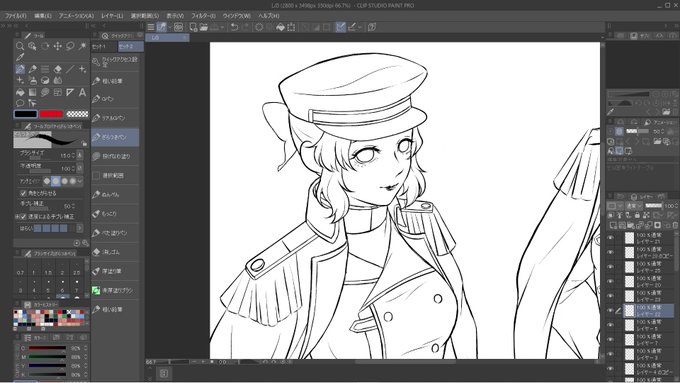Adjust the cyan color slider
Image resolution: width=680 pixels, height=383 pixels.
click(x=47, y=348)
